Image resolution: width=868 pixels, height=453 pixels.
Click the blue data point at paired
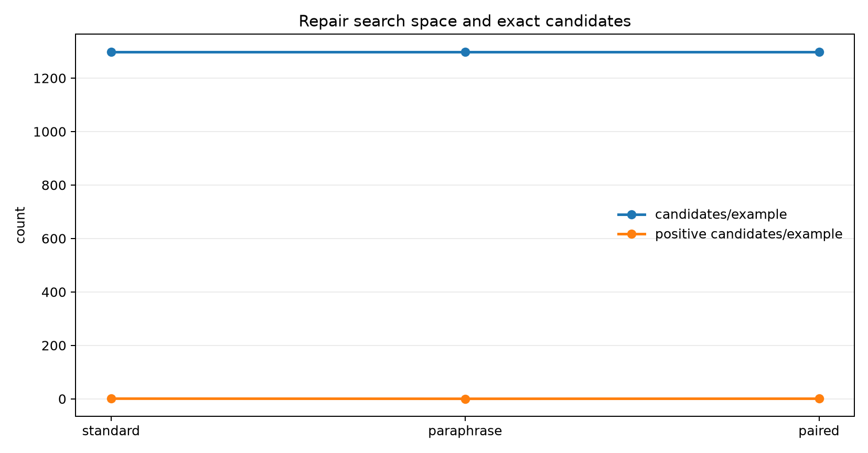coord(819,52)
